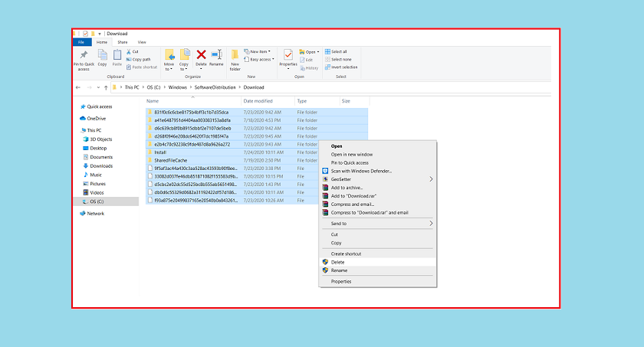Click the Back navigation arrow
Image resolution: width=644 pixels, height=347 pixels.
pos(78,87)
